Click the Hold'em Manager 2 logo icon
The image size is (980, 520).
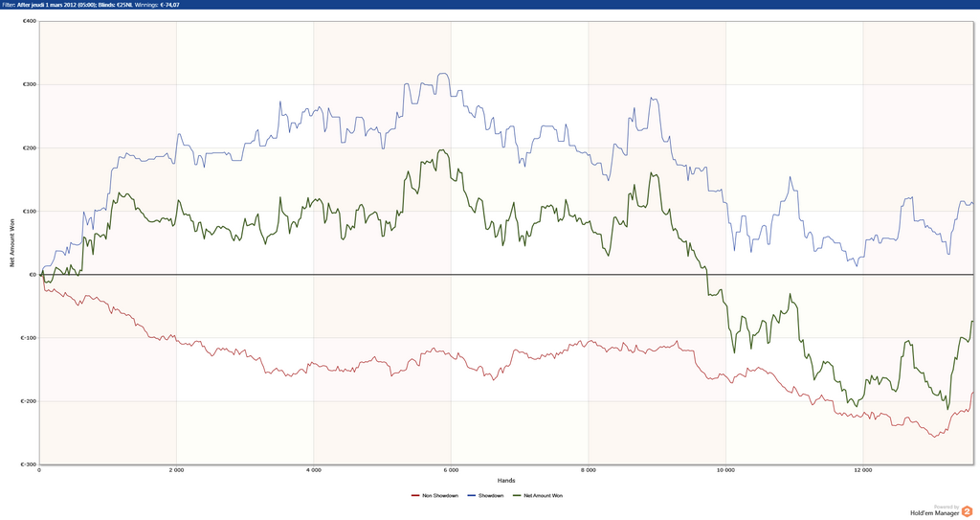point(967,511)
